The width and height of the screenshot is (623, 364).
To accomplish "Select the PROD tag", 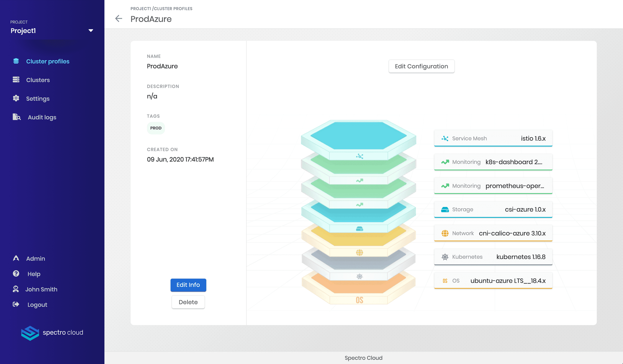I will (156, 128).
